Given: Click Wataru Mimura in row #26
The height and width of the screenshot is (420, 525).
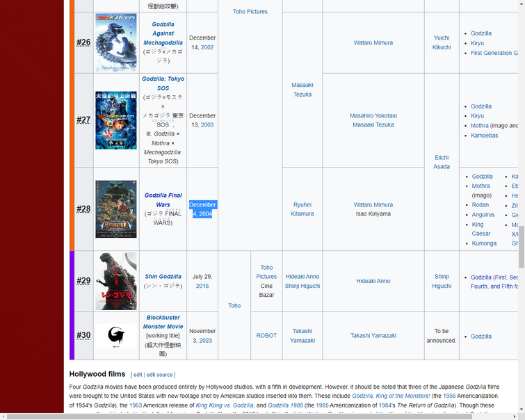Looking at the screenshot, I should [373, 42].
